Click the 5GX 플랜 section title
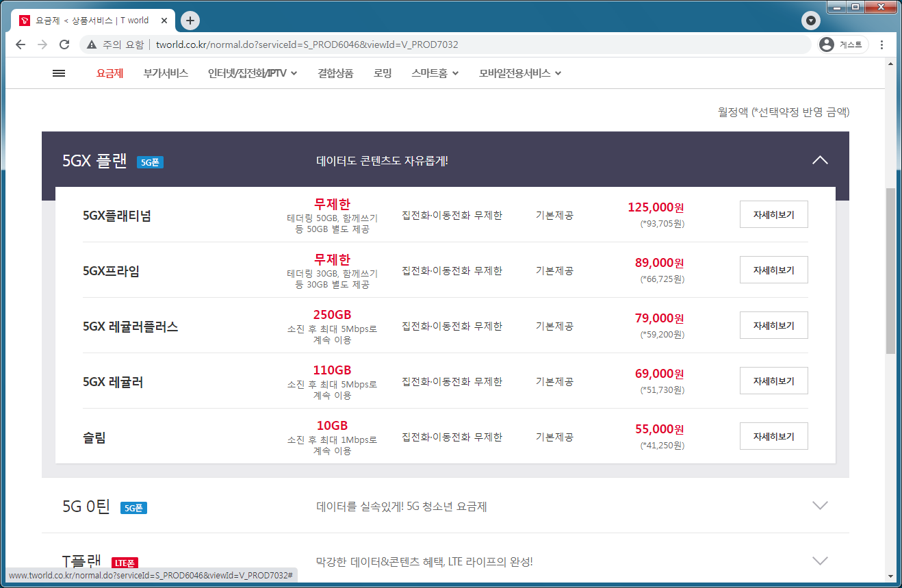Screen dimensions: 902x588 tap(94, 162)
